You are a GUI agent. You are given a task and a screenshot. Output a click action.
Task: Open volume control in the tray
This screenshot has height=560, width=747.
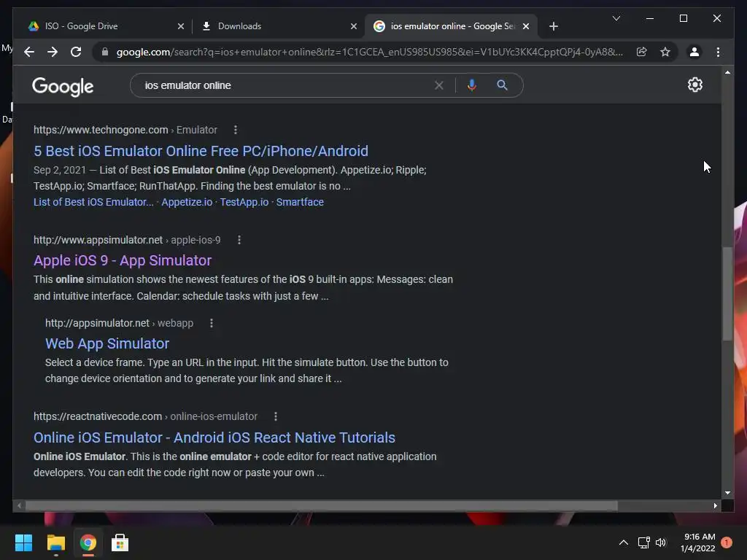[661, 542]
